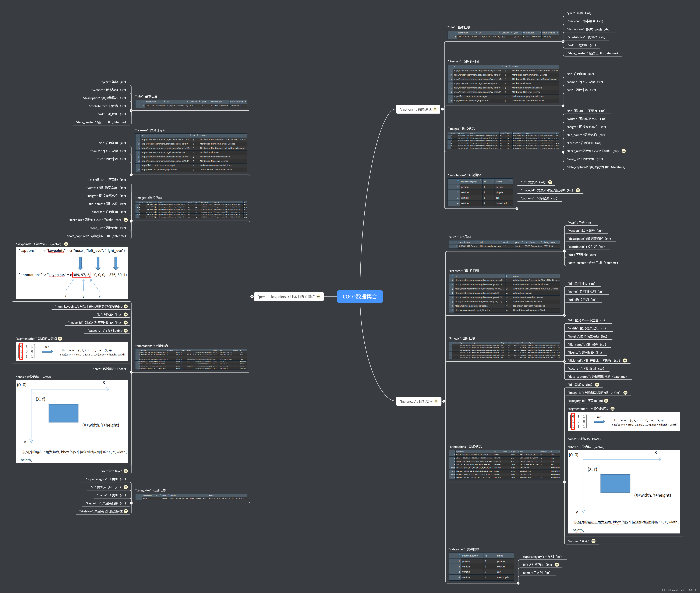This screenshot has height=593, width=700.
Task: Select captions branch "captions": 文字描述 (str) node
Action: coord(539,198)
